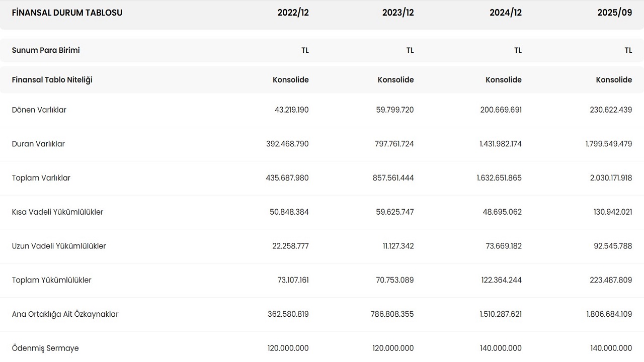Select the Toplam Varlıklar row label
Viewport: 644px width, 362px height.
[41, 178]
